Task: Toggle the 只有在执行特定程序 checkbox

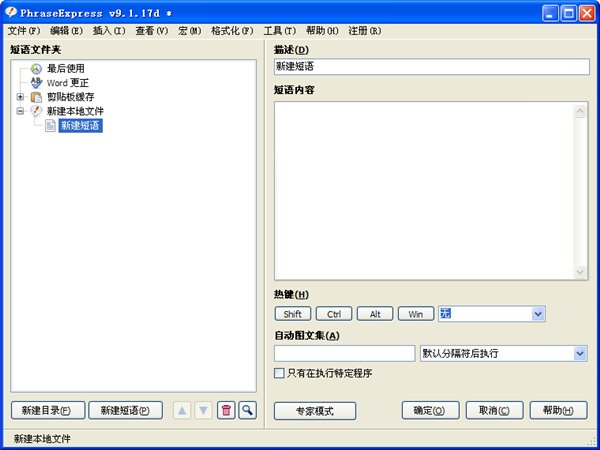Action: click(279, 373)
